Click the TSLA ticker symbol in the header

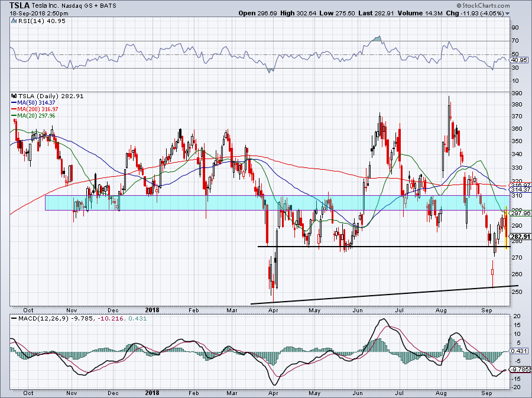(x=20, y=5)
